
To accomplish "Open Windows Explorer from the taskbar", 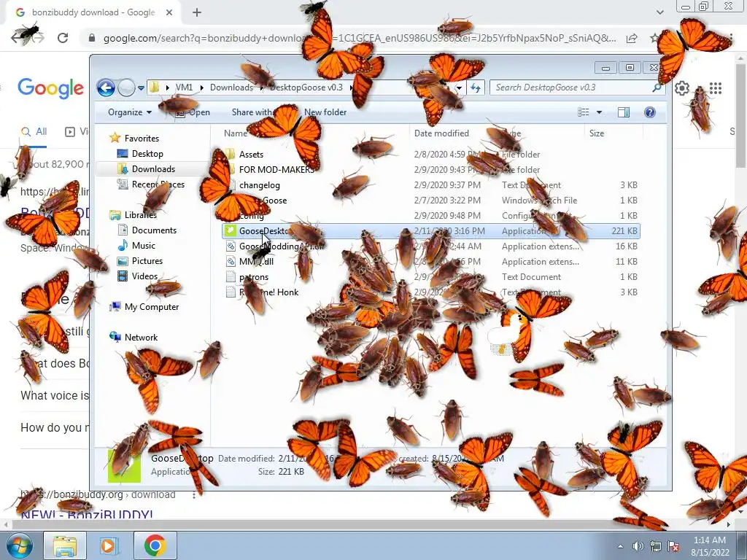I will [65, 545].
